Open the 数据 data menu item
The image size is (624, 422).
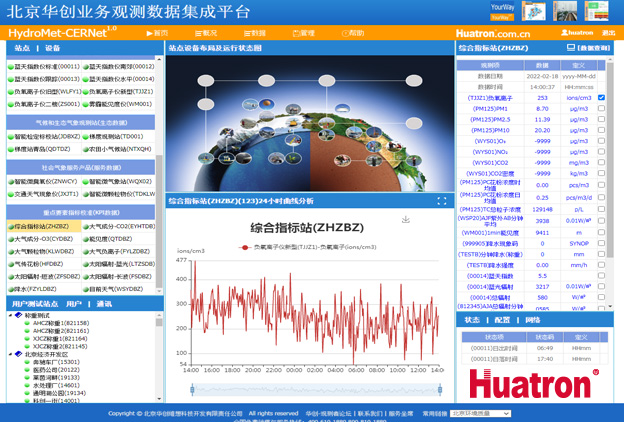[257, 33]
